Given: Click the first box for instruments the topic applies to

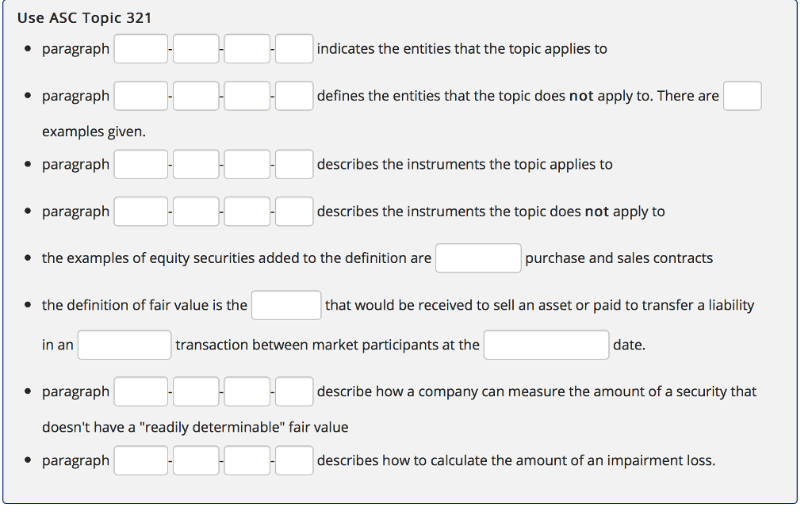Looking at the screenshot, I should click(140, 164).
